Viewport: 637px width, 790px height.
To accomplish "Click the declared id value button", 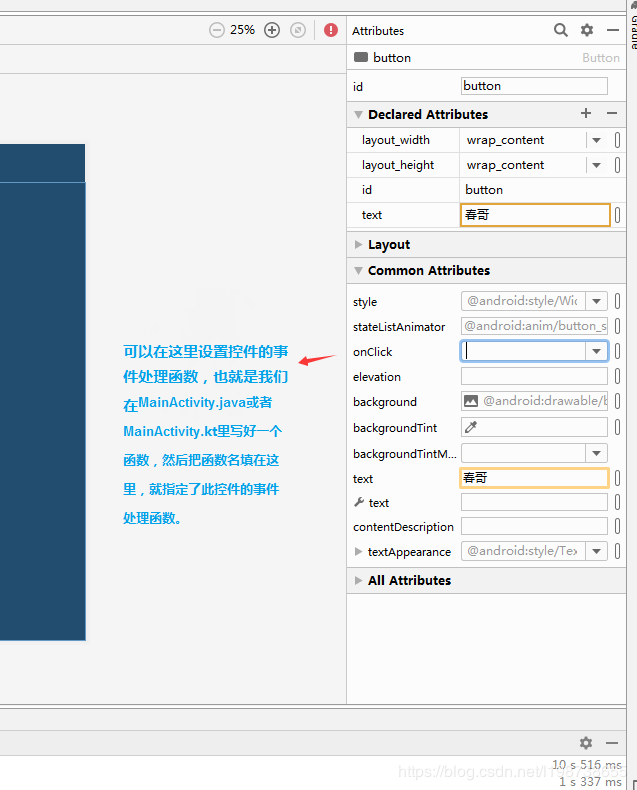I will pyautogui.click(x=484, y=190).
